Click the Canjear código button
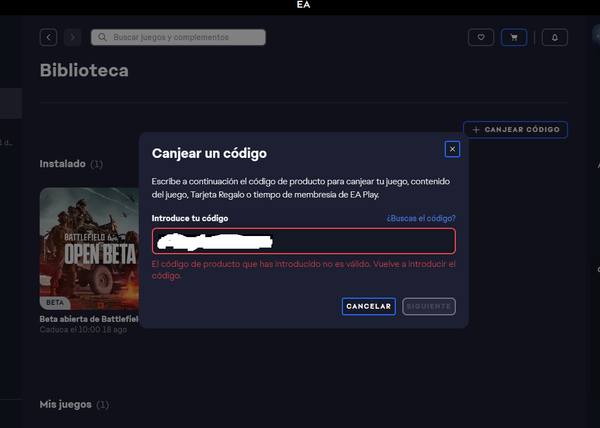The height and width of the screenshot is (428, 600). click(x=515, y=130)
